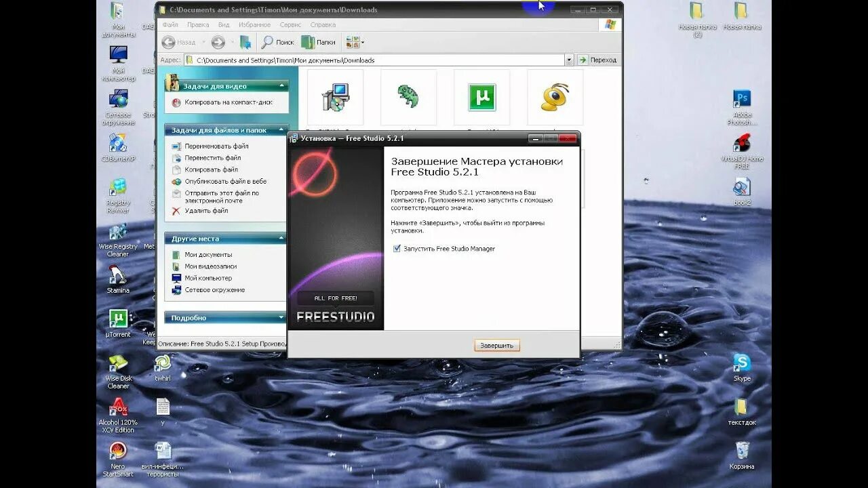
Task: Click Копировать на компакт-диск link
Action: tap(229, 102)
